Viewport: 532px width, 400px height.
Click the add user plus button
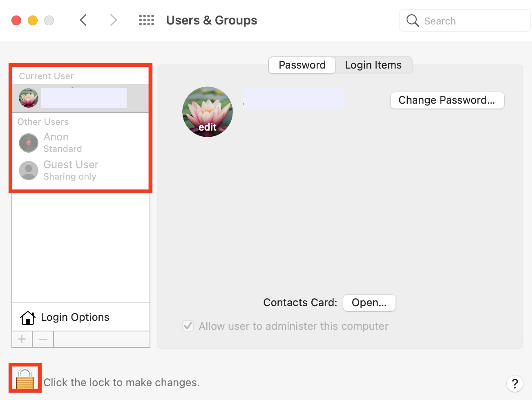click(22, 339)
